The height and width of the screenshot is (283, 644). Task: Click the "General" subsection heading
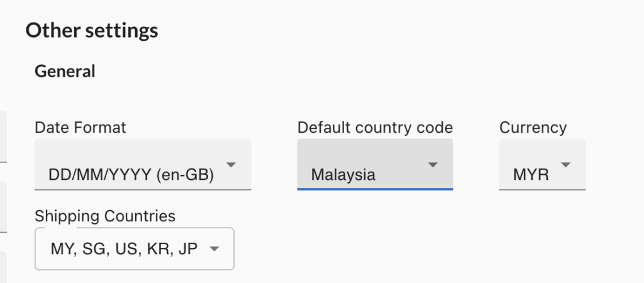click(x=65, y=72)
